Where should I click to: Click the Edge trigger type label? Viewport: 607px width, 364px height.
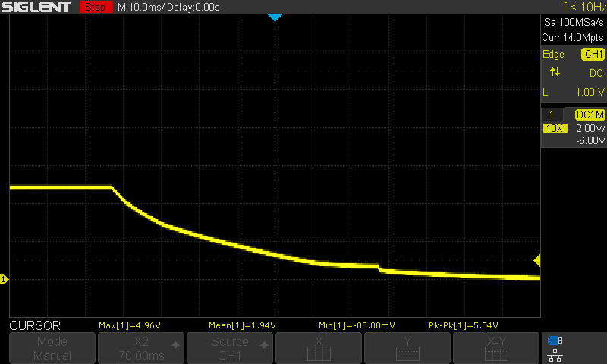[x=553, y=54]
